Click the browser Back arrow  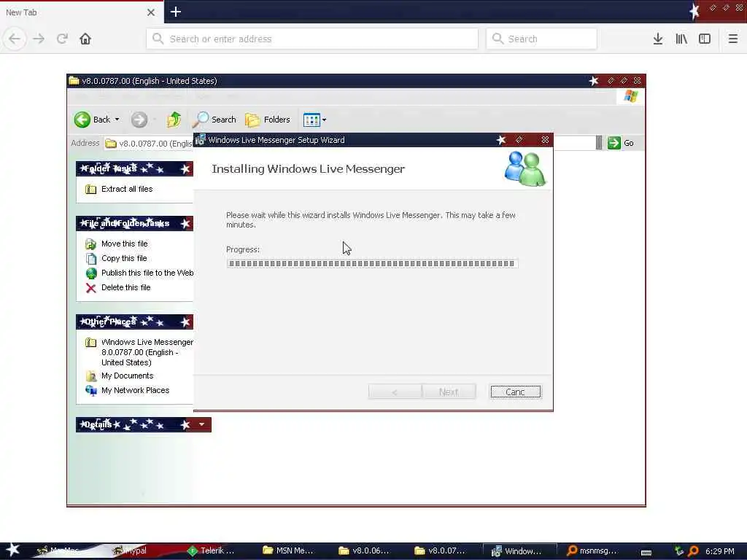click(15, 39)
